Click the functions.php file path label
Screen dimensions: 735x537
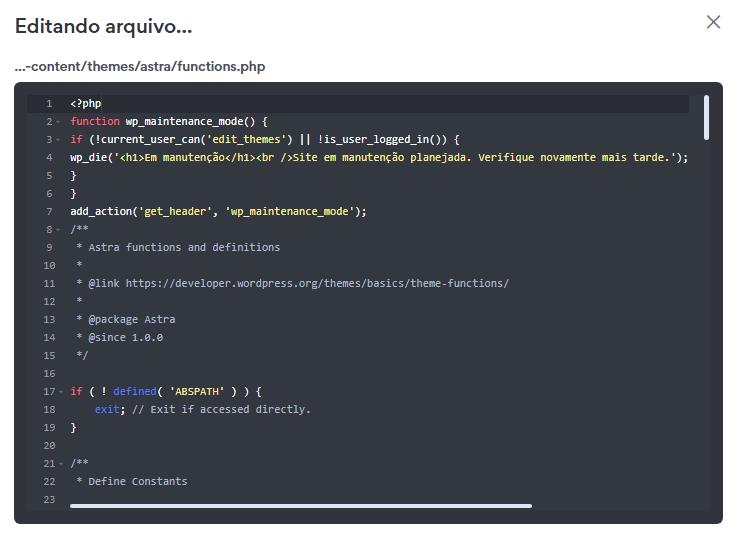[140, 67]
